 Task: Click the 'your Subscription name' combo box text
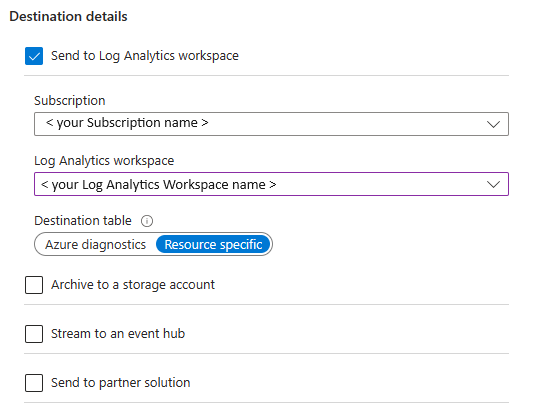tap(127, 123)
